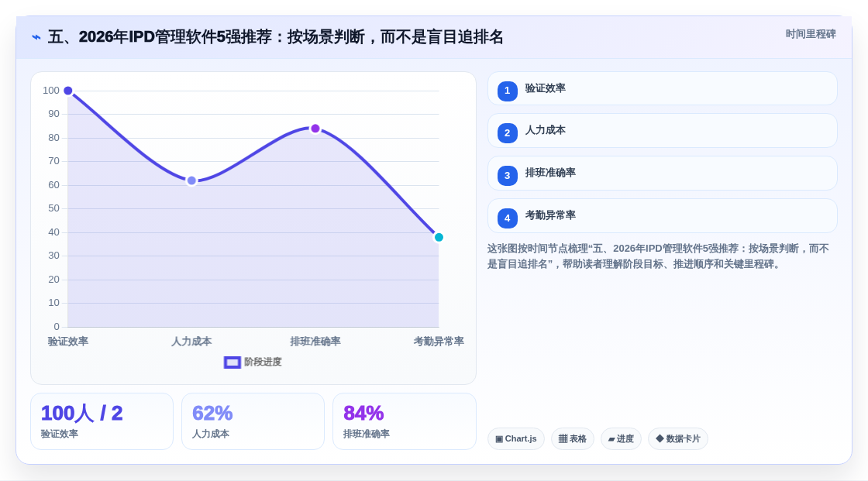Screen dimensions: 868x481
Task: Click the Chart.js tag chip
Action: [516, 439]
